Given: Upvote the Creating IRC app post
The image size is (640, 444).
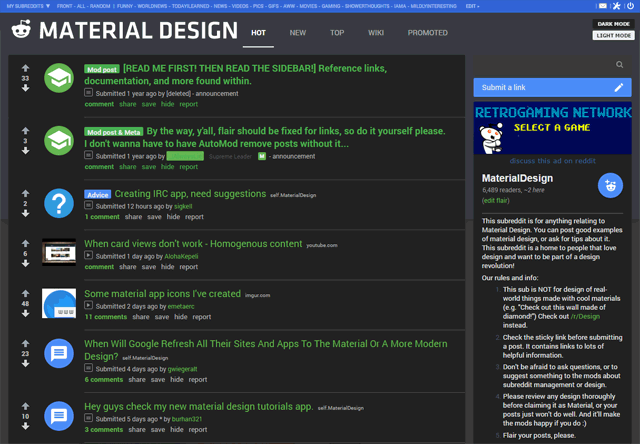Looking at the screenshot, I should (x=25, y=193).
